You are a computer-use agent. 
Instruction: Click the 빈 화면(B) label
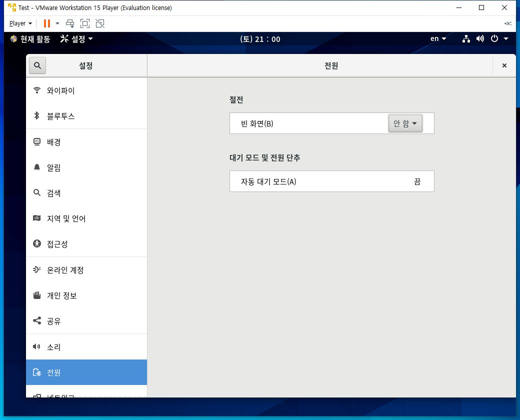pyautogui.click(x=257, y=123)
